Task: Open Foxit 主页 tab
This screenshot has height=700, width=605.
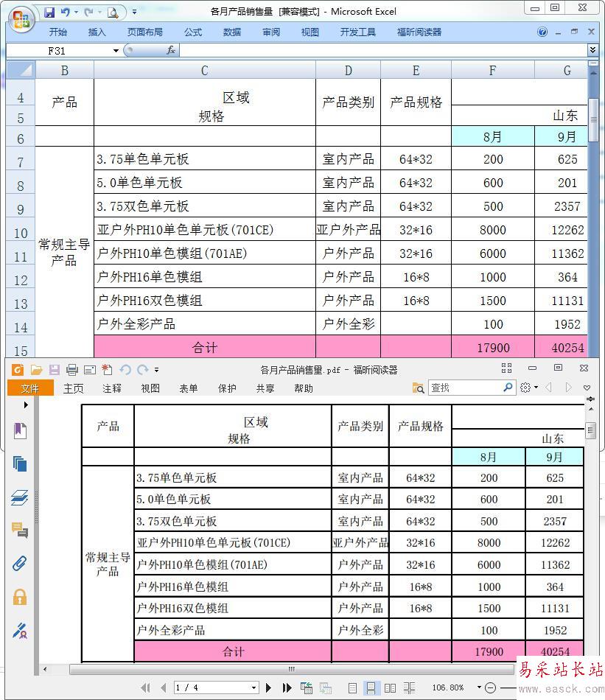Action: [73, 388]
